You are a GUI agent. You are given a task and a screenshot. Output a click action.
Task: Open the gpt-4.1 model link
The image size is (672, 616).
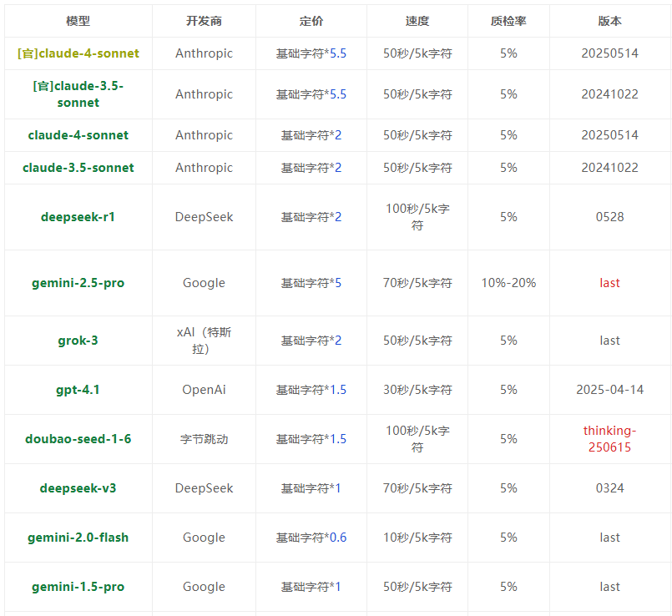[78, 390]
